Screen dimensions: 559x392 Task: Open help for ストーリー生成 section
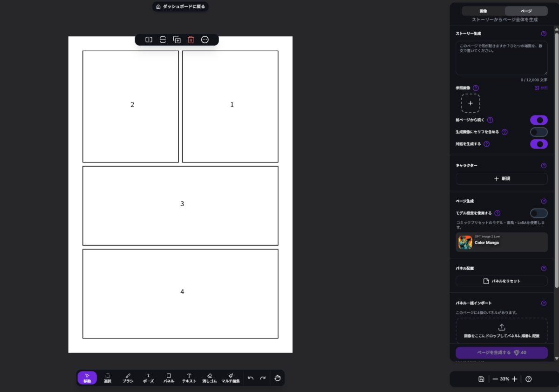[x=544, y=34]
